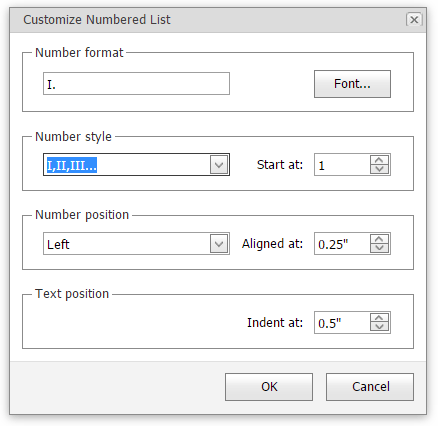Click the Indent at: label
This screenshot has height=426, width=438.
coord(275,323)
